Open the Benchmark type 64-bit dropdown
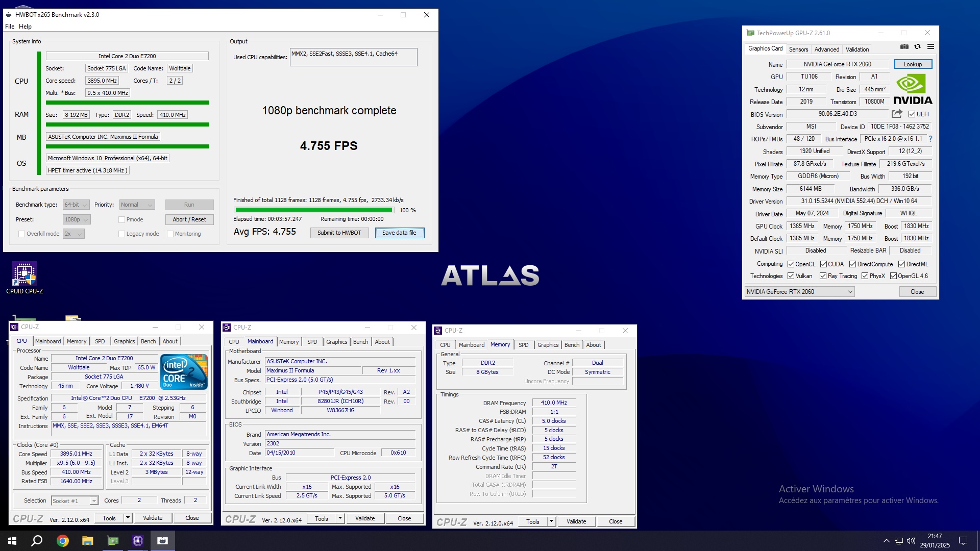 pyautogui.click(x=76, y=205)
